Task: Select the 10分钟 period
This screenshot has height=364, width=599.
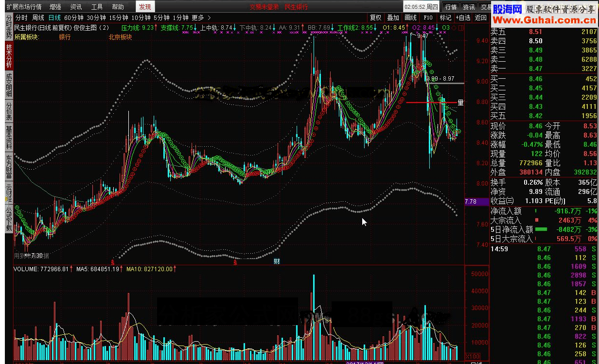Action: 141,17
